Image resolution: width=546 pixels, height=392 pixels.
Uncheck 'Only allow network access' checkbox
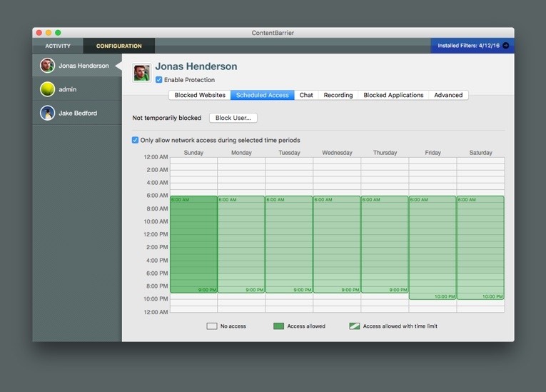(136, 140)
